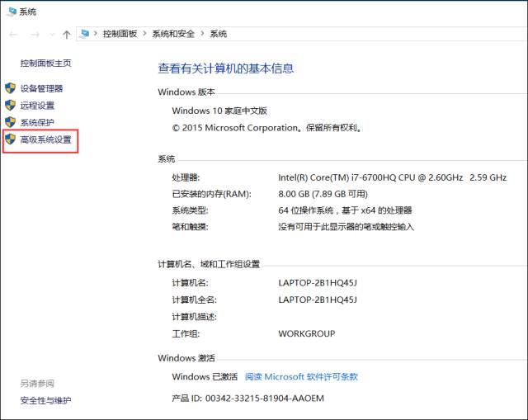Viewport: 528px width, 420px height.
Task: Click the 系统类型 label
Action: (x=191, y=210)
